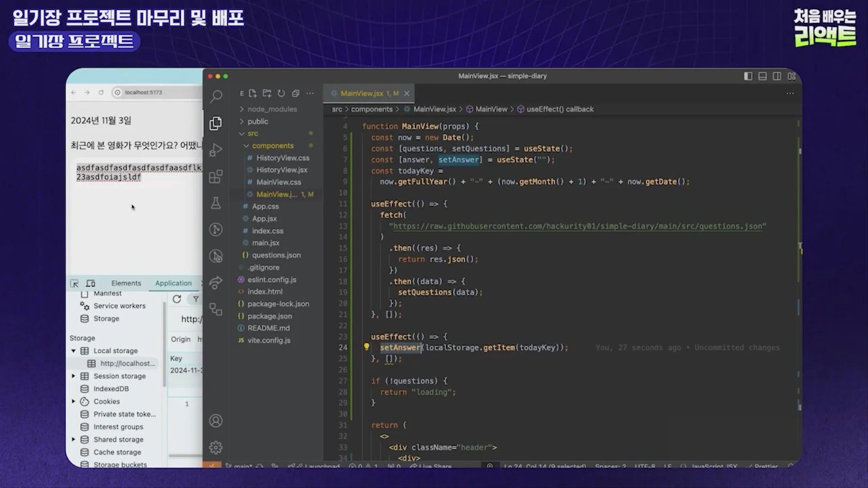Open Run and Debug in the activity bar

point(216,150)
